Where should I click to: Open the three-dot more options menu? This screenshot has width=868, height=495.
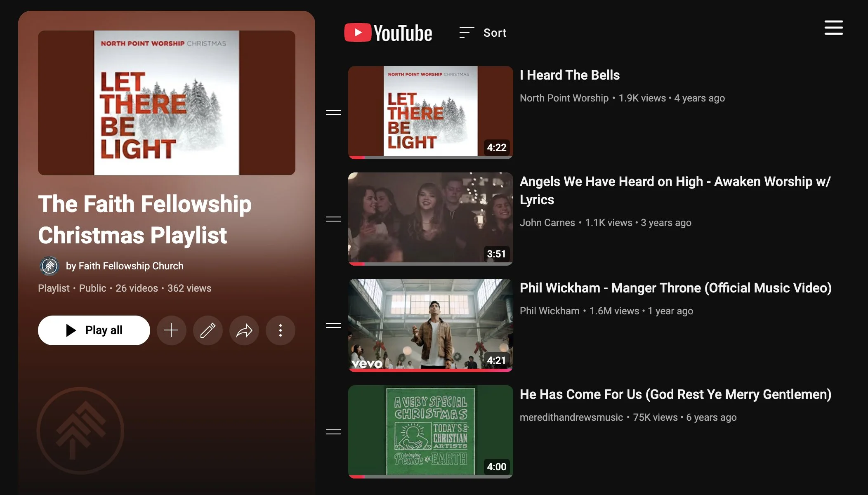pos(280,330)
